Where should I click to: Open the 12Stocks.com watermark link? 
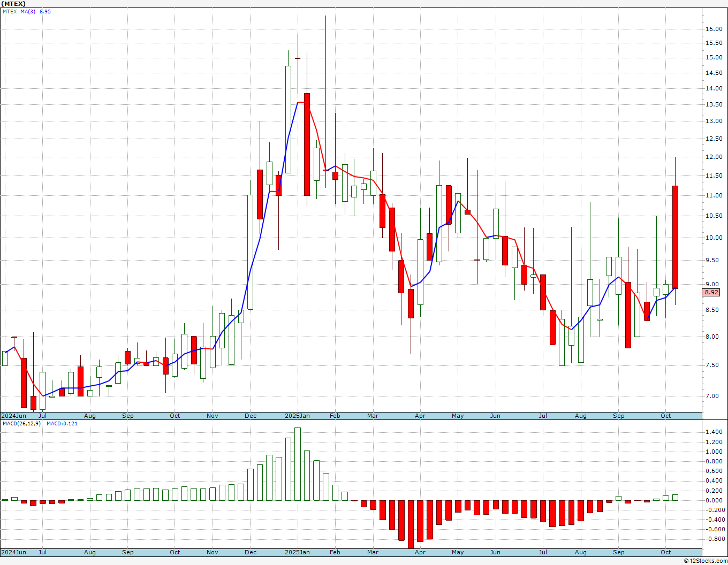(x=705, y=561)
